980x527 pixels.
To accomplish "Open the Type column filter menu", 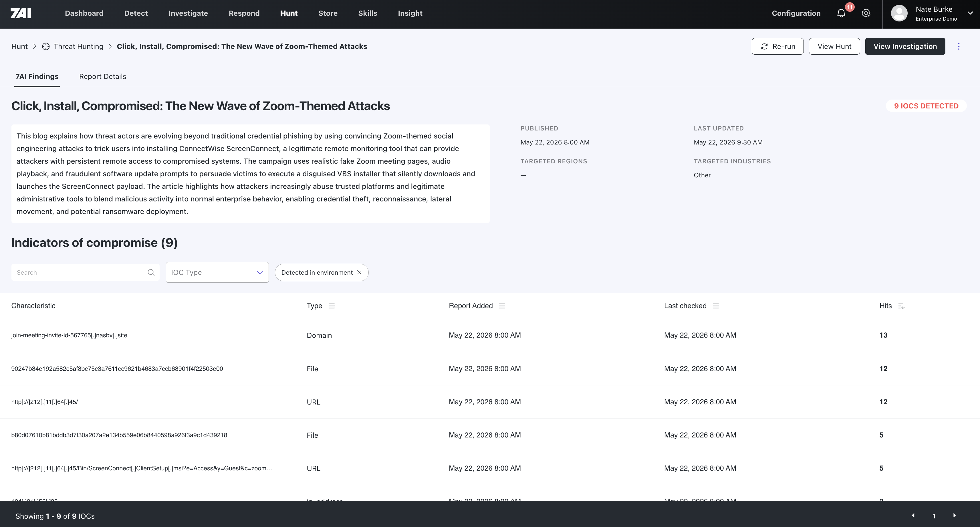I will 332,306.
